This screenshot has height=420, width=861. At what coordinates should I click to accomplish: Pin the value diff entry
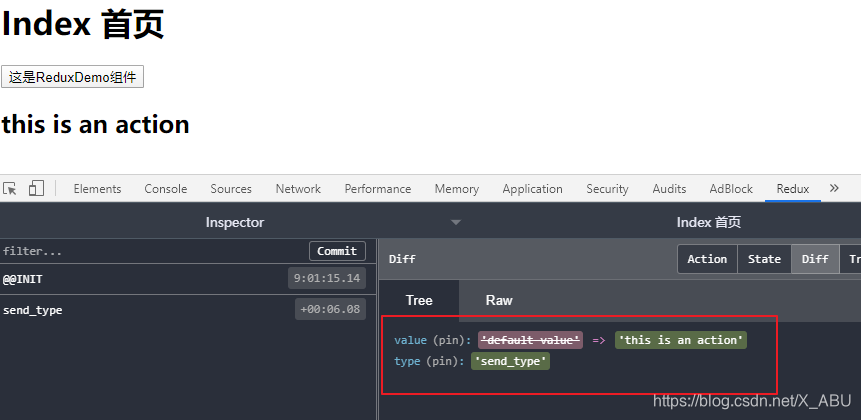(x=449, y=340)
